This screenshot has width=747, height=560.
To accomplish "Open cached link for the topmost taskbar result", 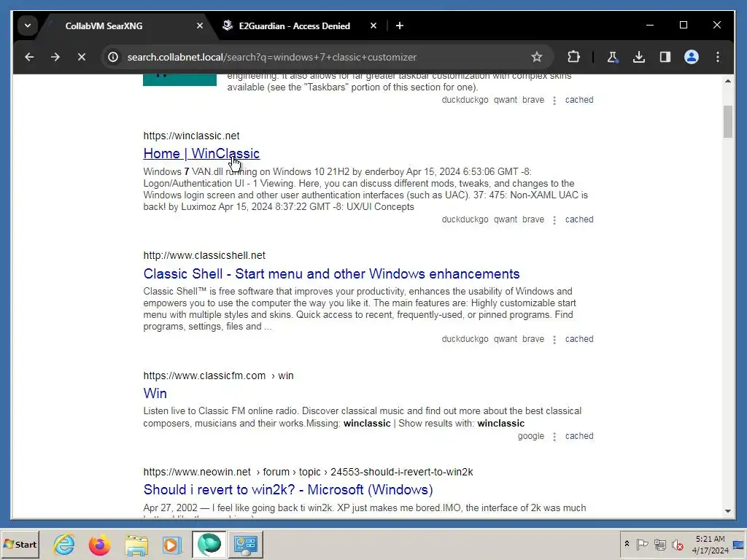I will tap(579, 100).
